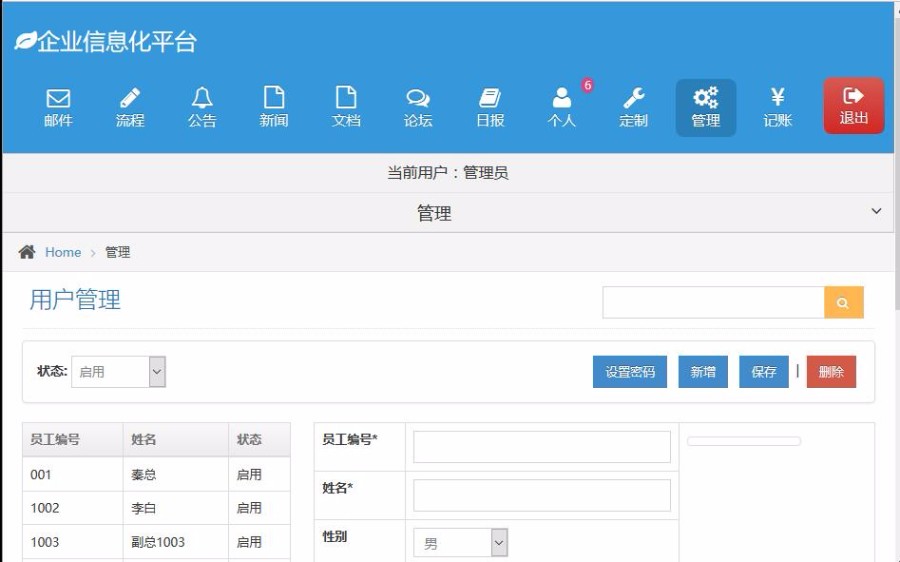Click the 管理 collapsible section title
The image size is (900, 562).
pos(434,213)
